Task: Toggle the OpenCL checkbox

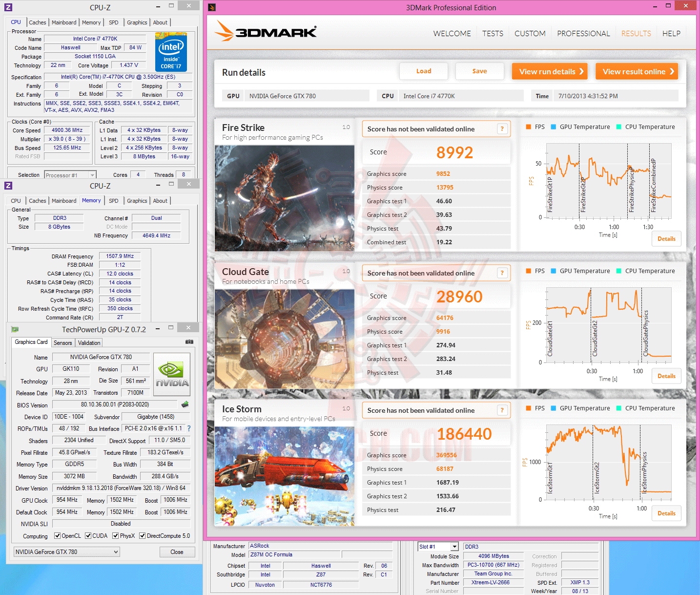Action: click(58, 536)
